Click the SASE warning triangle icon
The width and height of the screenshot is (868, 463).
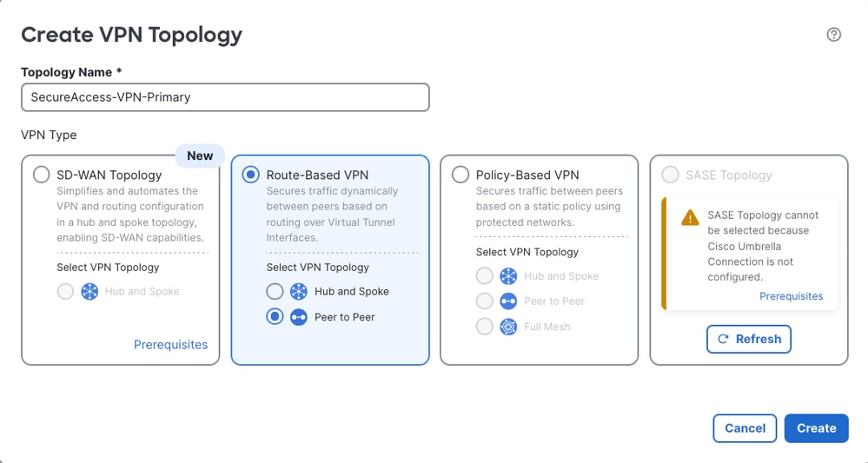690,217
